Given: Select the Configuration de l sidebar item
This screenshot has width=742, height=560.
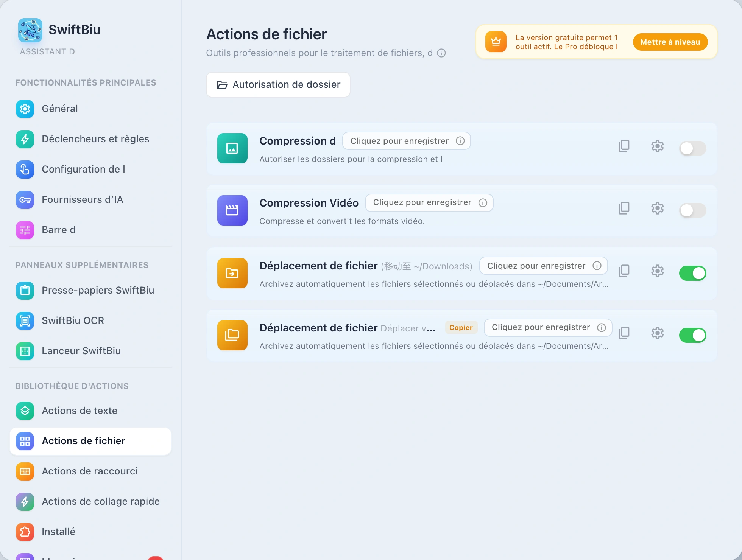Looking at the screenshot, I should 90,170.
